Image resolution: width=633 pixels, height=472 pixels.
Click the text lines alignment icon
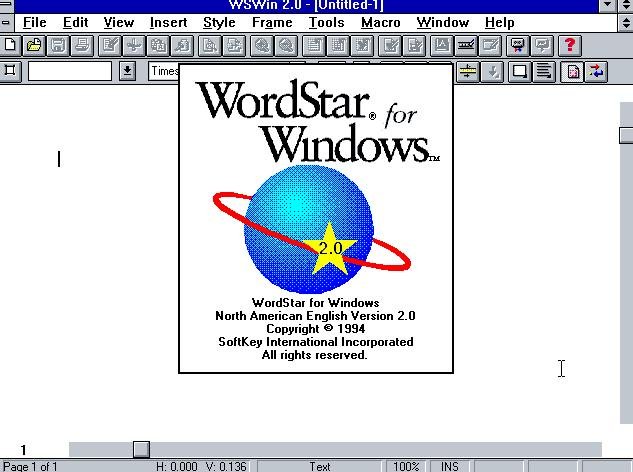(543, 72)
